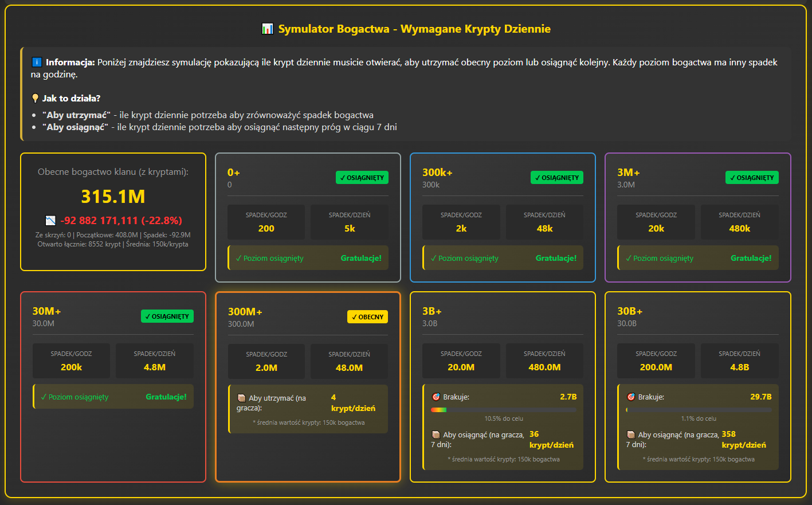Viewport: 812px width, 505px height.
Task: Toggle the yellow OBECNY badge on 300M+ card
Action: [x=367, y=316]
